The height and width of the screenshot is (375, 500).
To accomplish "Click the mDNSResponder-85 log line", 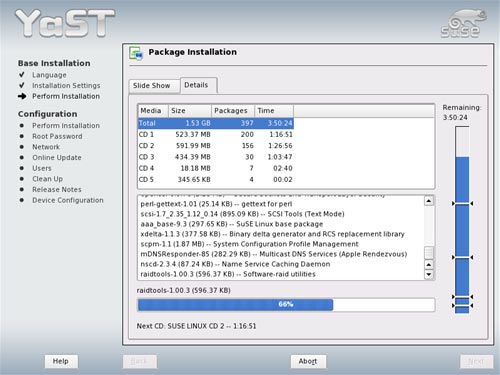I will pyautogui.click(x=274, y=254).
